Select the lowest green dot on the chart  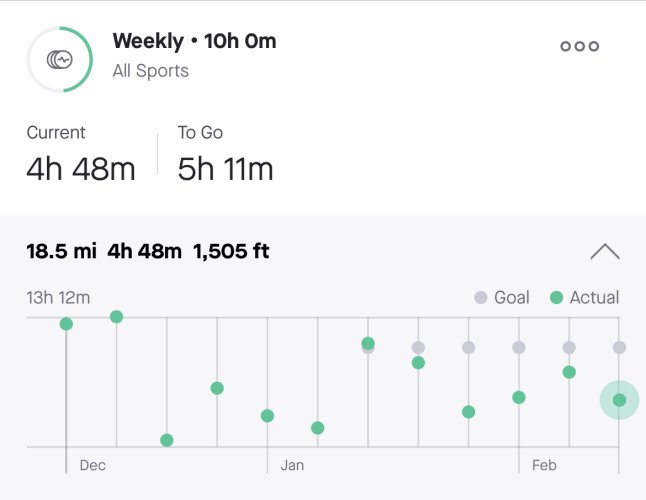167,440
